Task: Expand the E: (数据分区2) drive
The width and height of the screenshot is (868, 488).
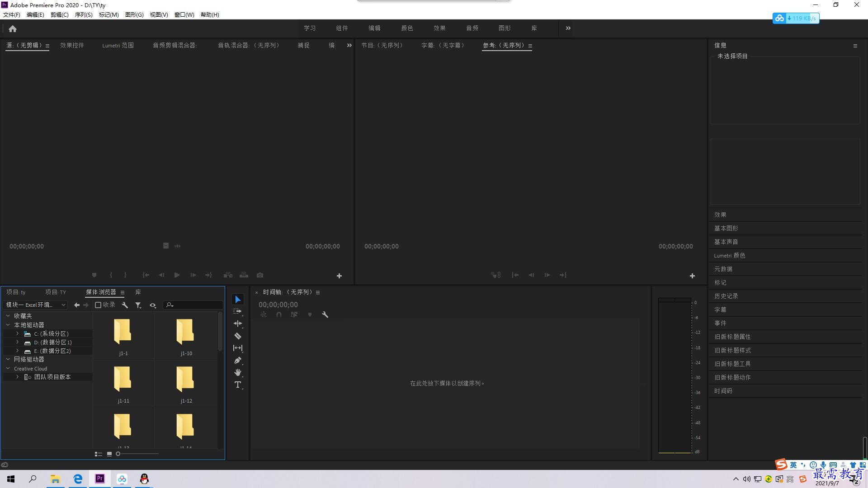Action: [x=17, y=351]
